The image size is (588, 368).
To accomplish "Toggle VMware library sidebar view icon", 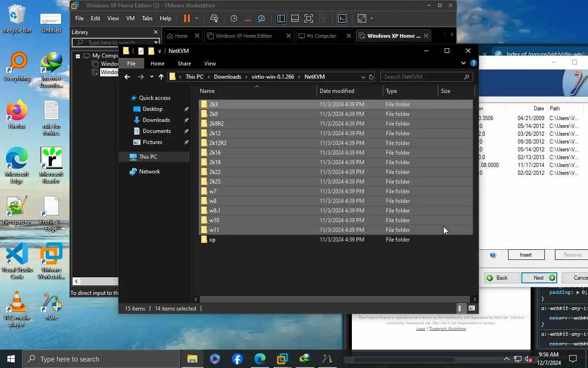I will [281, 18].
